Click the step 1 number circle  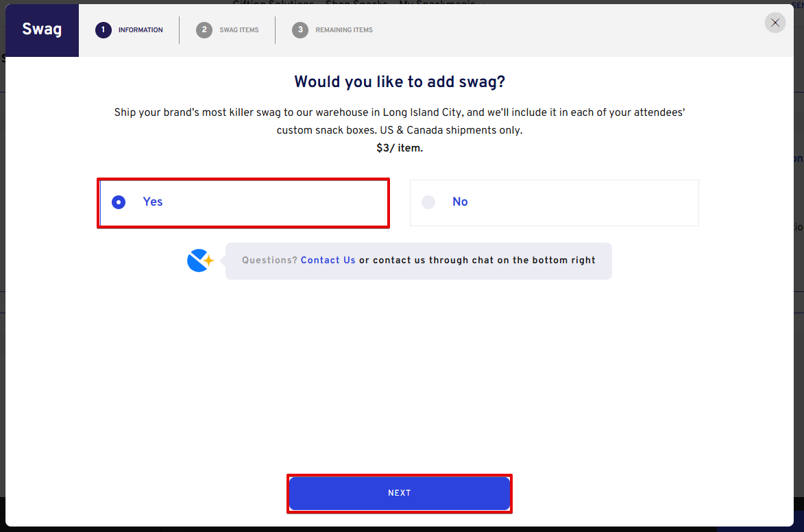(103, 30)
